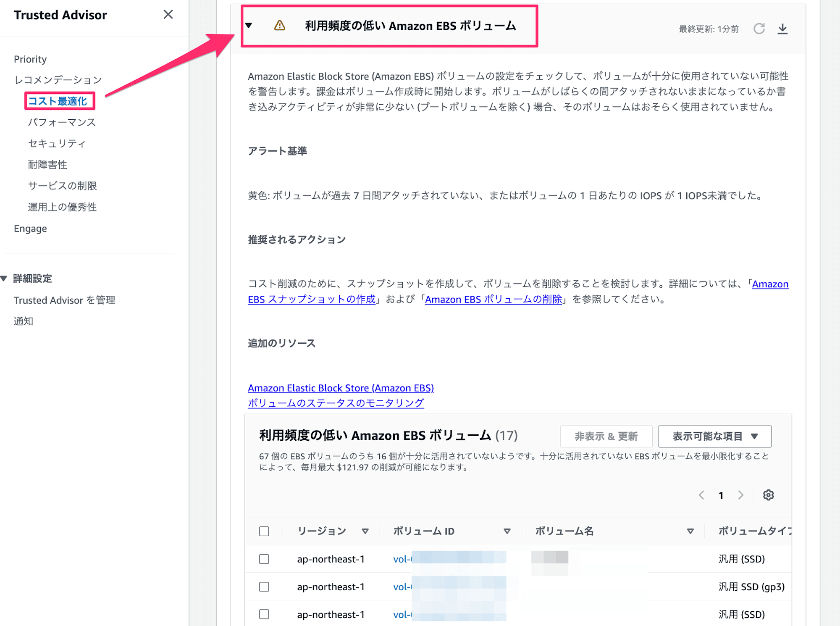Open Amazon EBS ボリュームの削除 link
840x626 pixels.
(x=493, y=299)
